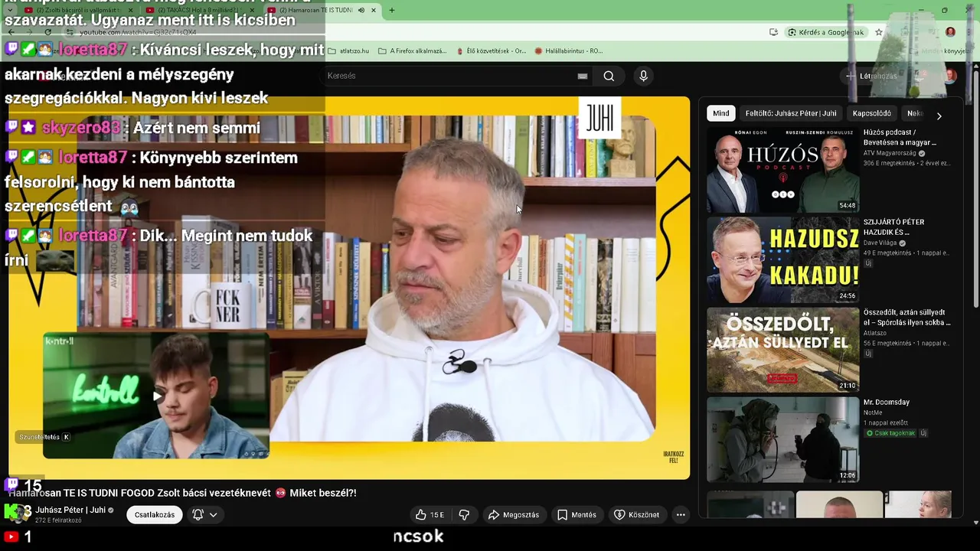Viewport: 980px width, 551px height.
Task: Open the Élő közvetítések bookmark
Action: (491, 51)
